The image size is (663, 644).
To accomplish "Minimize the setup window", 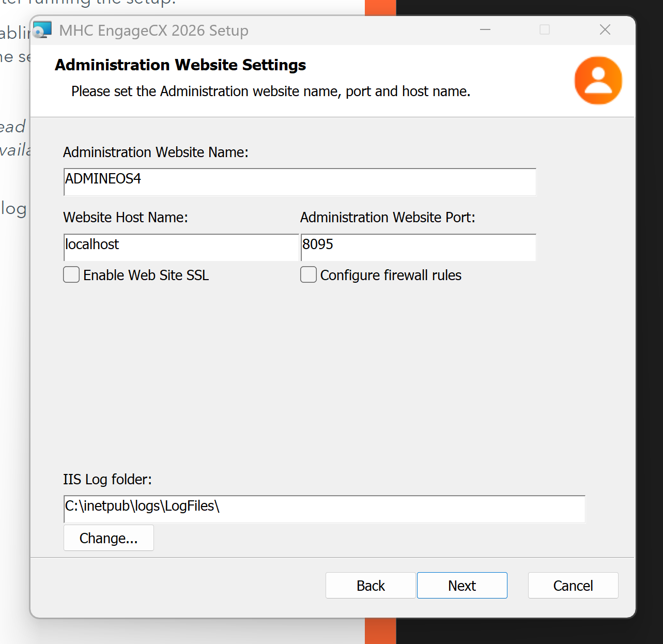I will click(x=485, y=30).
